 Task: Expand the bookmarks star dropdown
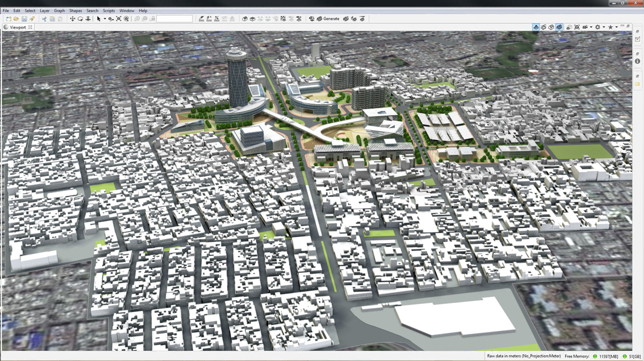[x=616, y=27]
